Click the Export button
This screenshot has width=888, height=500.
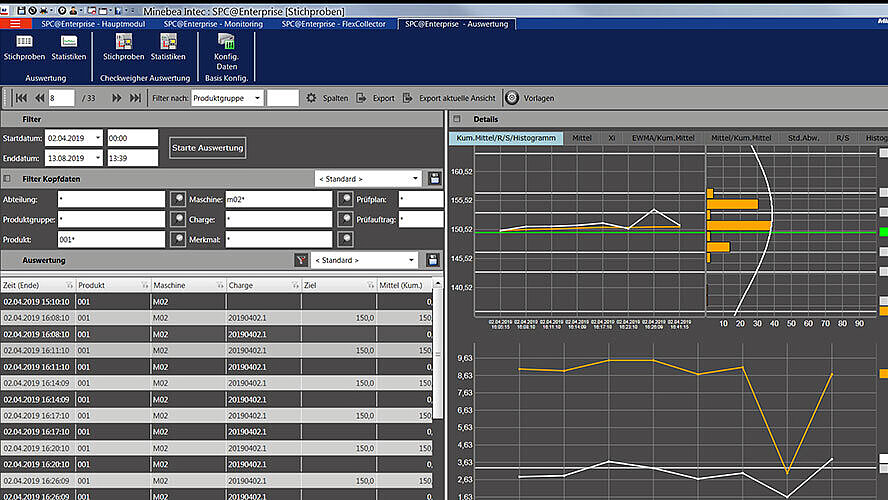[x=376, y=98]
